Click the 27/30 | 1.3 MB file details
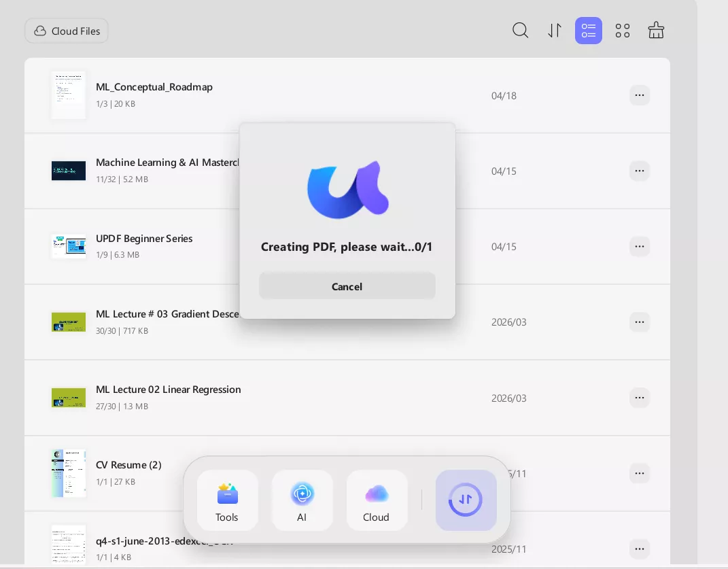 tap(122, 407)
